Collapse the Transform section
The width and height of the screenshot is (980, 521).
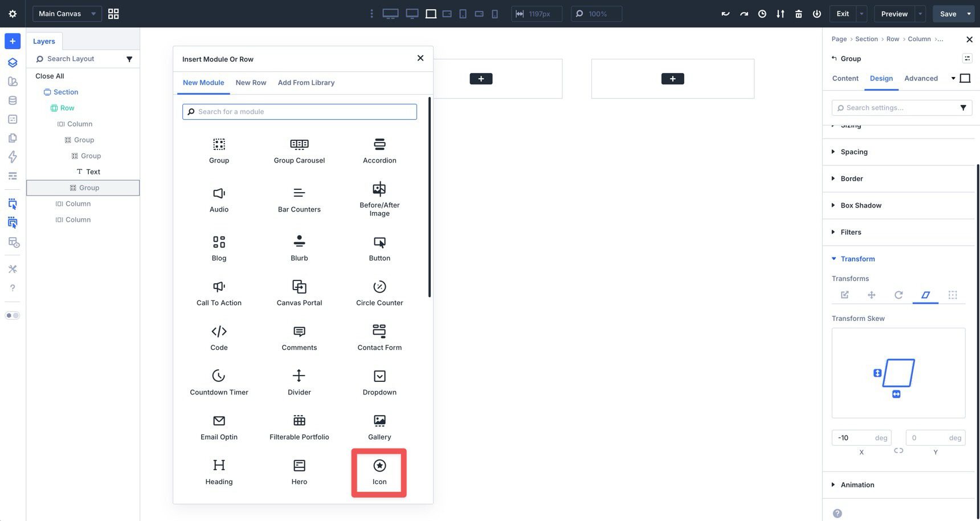coord(857,258)
